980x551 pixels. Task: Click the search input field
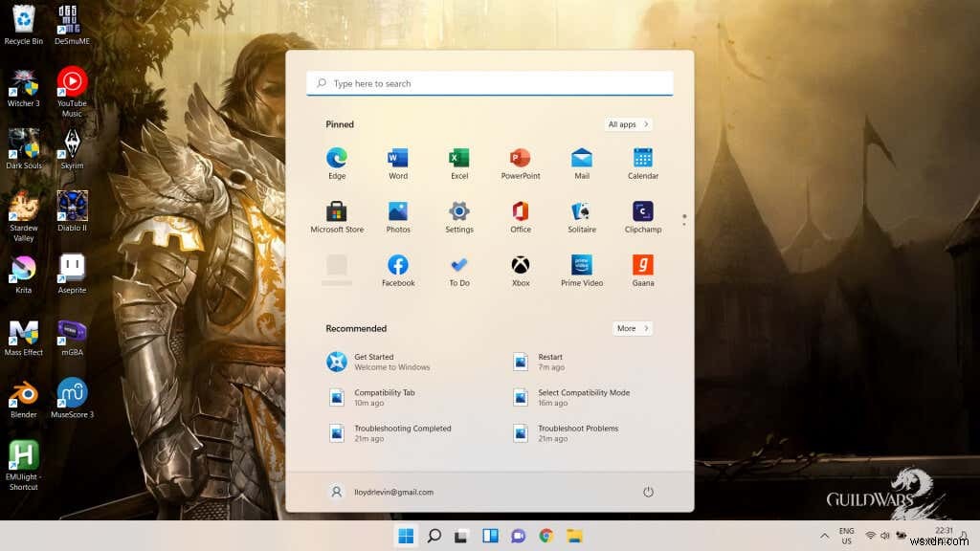(488, 83)
